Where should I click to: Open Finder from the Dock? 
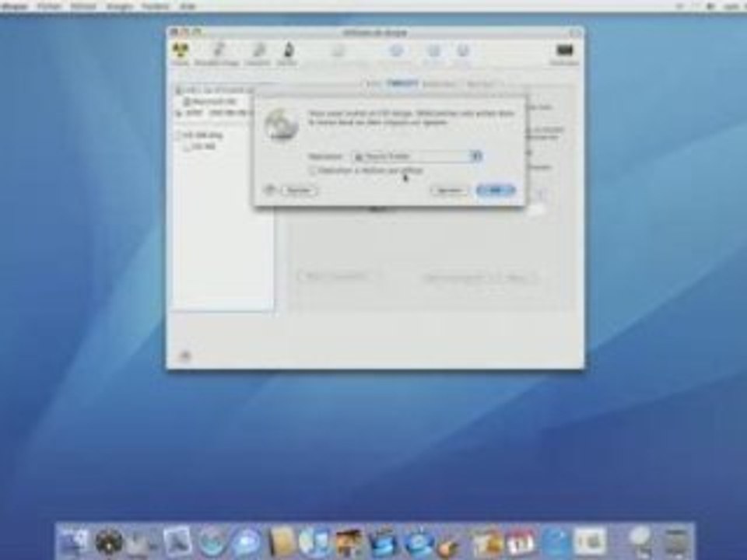(74, 541)
